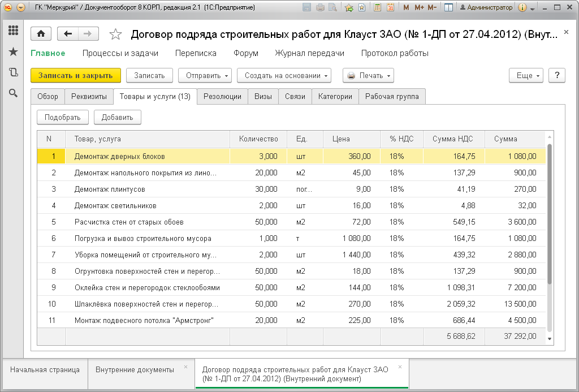Open the Переписка link
Image resolution: width=579 pixels, height=392 pixels.
coord(196,53)
